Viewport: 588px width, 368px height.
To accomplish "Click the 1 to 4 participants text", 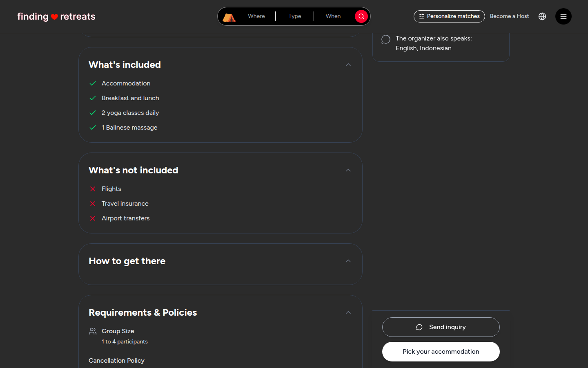I will 125,342.
